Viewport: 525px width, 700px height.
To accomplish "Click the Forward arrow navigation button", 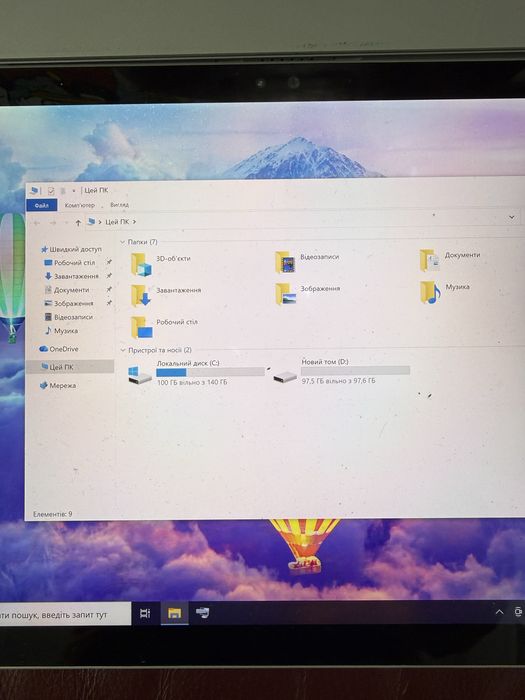I will (53, 222).
